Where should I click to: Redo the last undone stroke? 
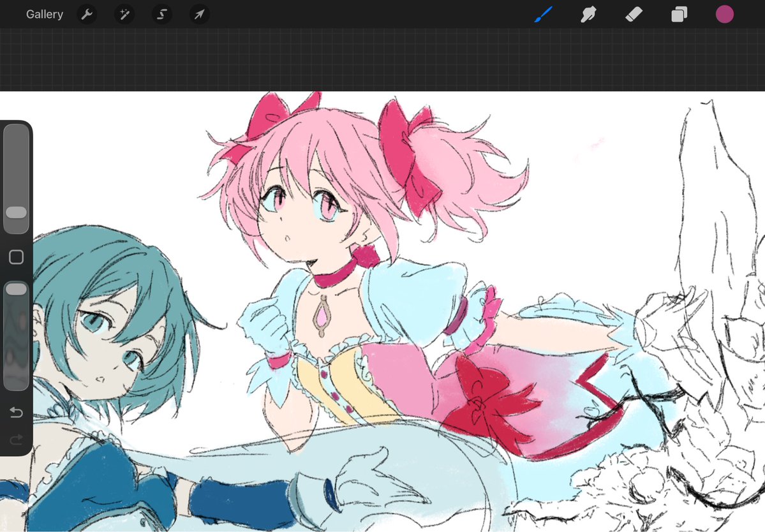pos(16,440)
